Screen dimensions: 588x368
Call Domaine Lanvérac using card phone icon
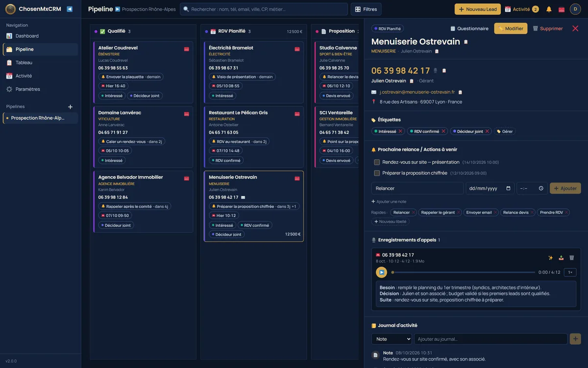(x=187, y=114)
